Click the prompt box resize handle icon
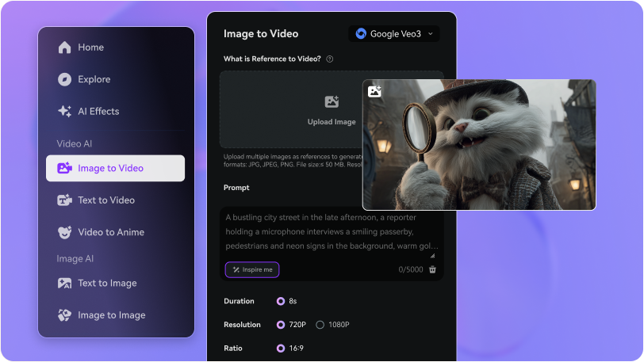This screenshot has height=362, width=644. tap(432, 256)
